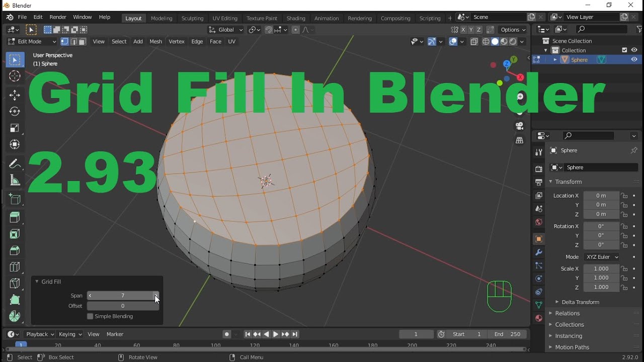Image resolution: width=644 pixels, height=362 pixels.
Task: Hide the Collection in viewport
Action: [634, 50]
